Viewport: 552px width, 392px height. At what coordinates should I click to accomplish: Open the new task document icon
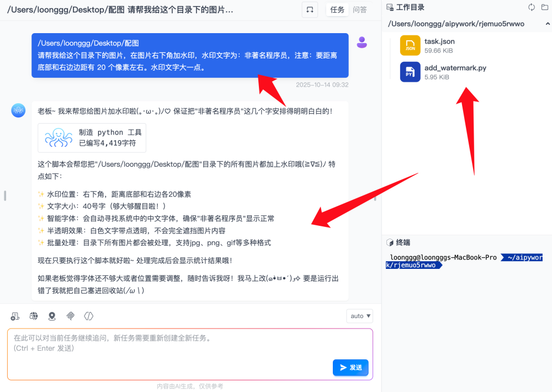(14, 316)
